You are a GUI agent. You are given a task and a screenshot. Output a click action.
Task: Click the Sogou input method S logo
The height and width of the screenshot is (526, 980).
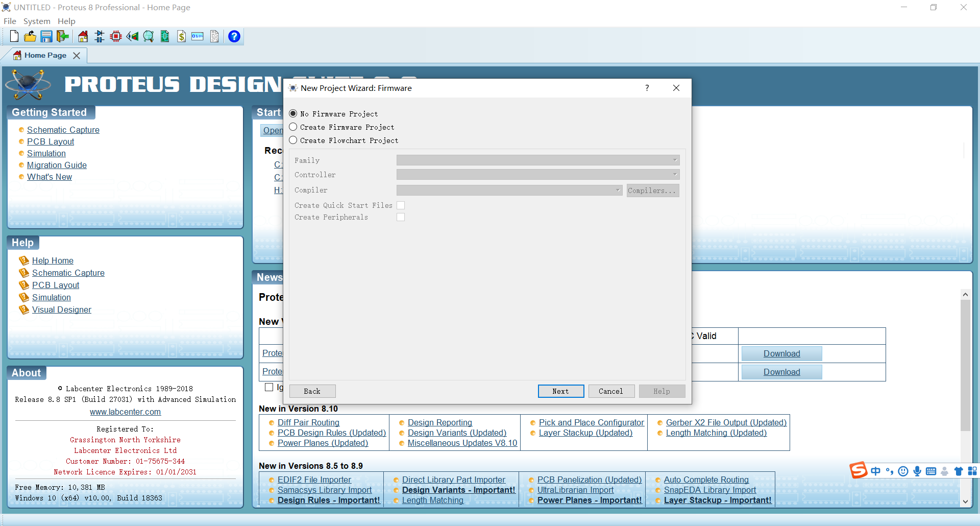pyautogui.click(x=859, y=470)
